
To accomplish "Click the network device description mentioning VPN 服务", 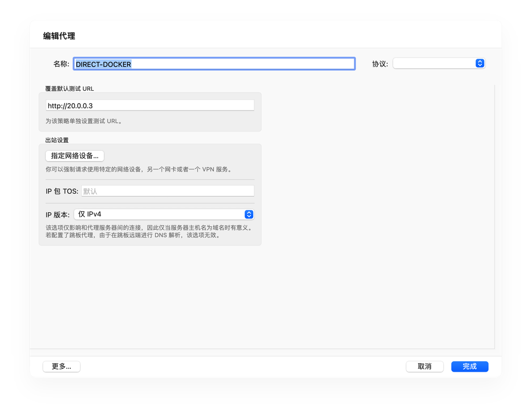I will (140, 169).
